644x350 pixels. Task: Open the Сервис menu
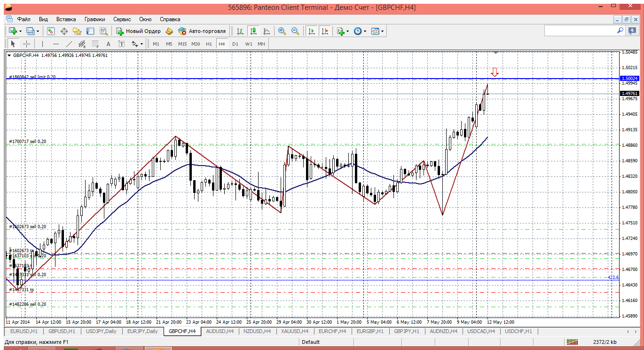[122, 19]
